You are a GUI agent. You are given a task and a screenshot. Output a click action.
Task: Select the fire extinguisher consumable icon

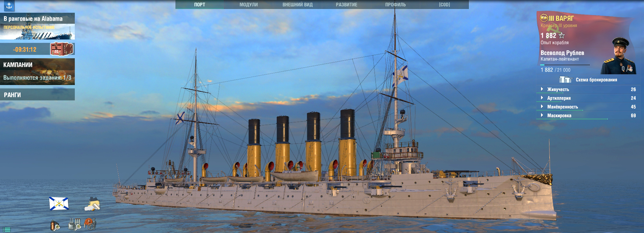[55, 225]
